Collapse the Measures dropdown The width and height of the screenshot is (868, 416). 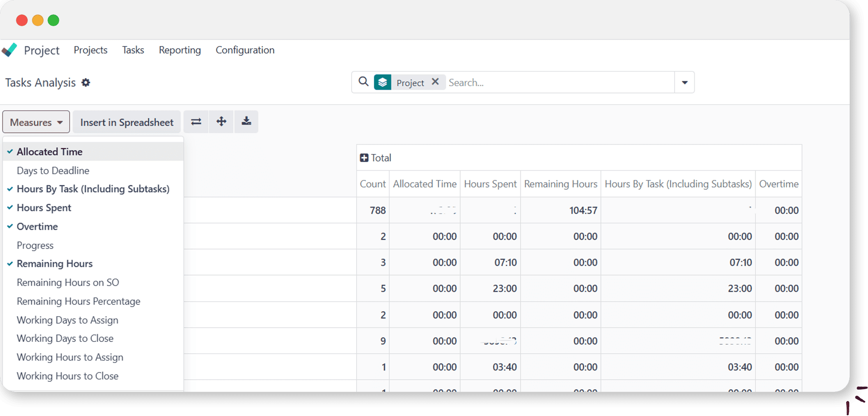36,122
